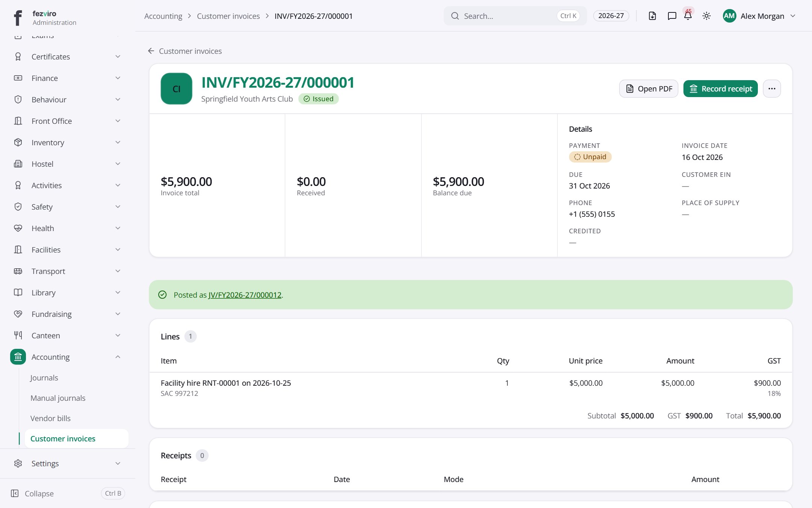Click Accounting breadcrumb link
This screenshot has width=812, height=508.
pyautogui.click(x=163, y=16)
